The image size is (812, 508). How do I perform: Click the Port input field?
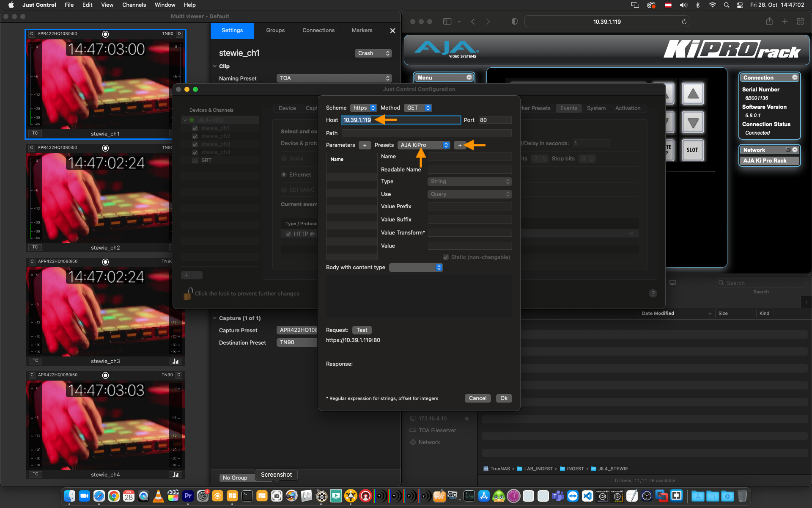pyautogui.click(x=495, y=120)
